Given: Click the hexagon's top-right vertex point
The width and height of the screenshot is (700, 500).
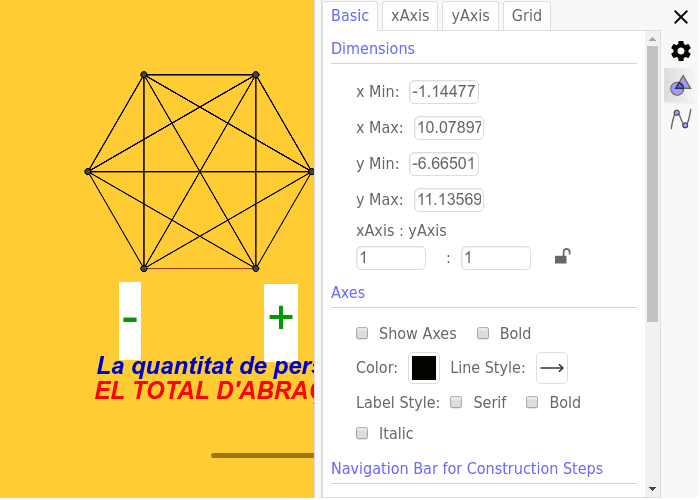Looking at the screenshot, I should [256, 75].
